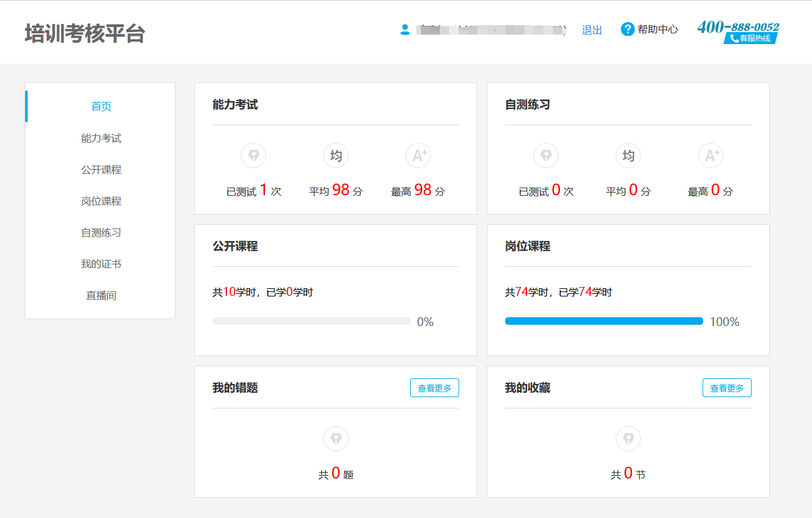Click the 退出 logout link

591,30
